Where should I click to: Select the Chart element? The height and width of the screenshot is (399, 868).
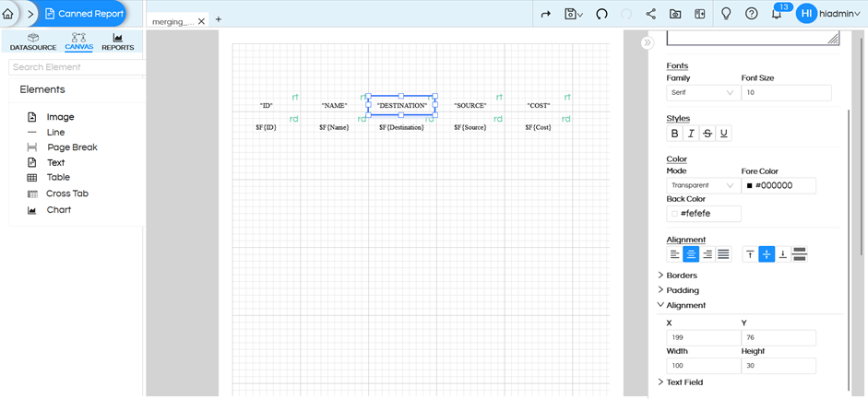(58, 210)
